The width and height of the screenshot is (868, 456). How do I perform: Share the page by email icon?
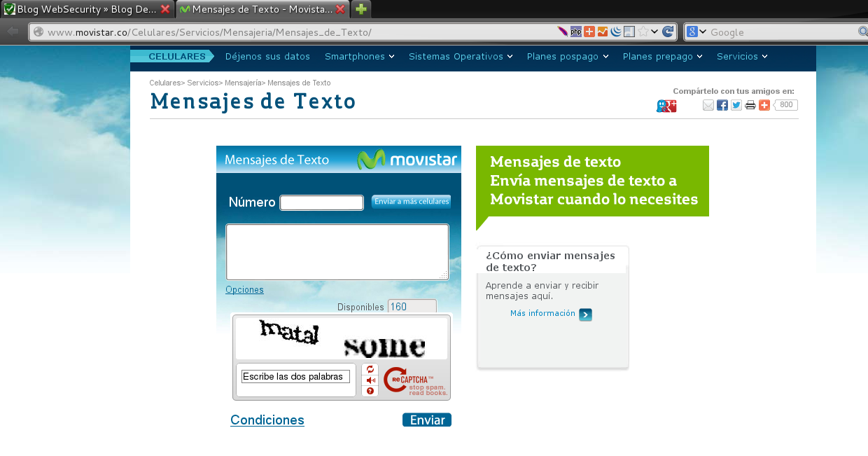pyautogui.click(x=708, y=105)
